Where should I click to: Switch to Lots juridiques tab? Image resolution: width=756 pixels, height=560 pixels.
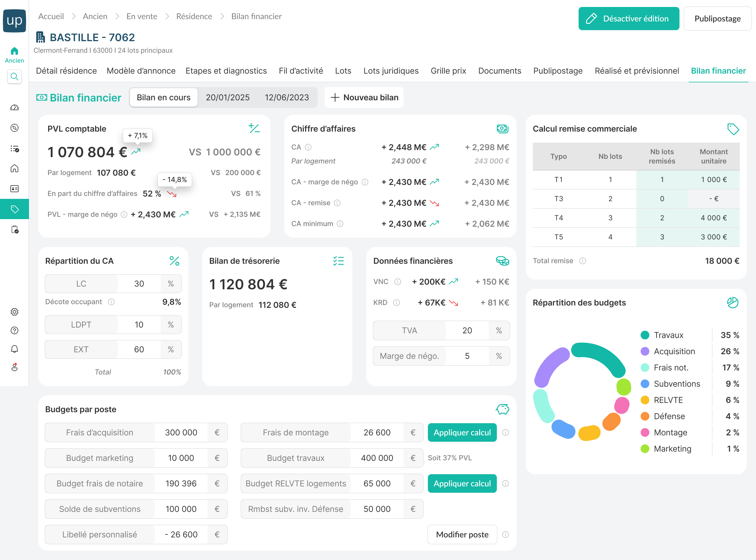click(391, 71)
